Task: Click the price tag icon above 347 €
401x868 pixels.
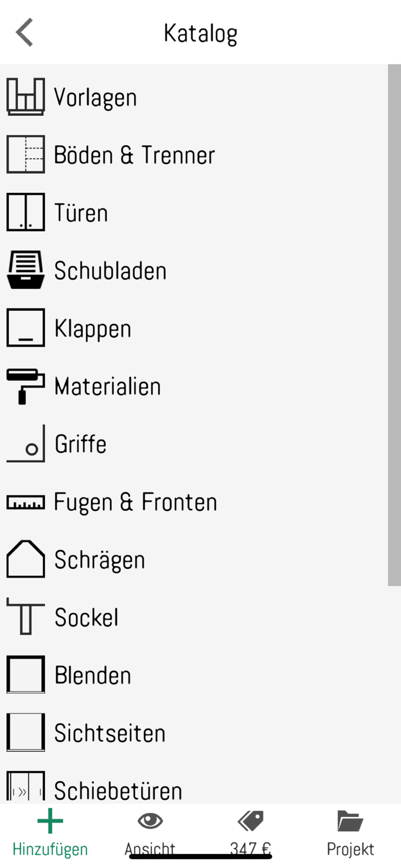Action: 250,821
